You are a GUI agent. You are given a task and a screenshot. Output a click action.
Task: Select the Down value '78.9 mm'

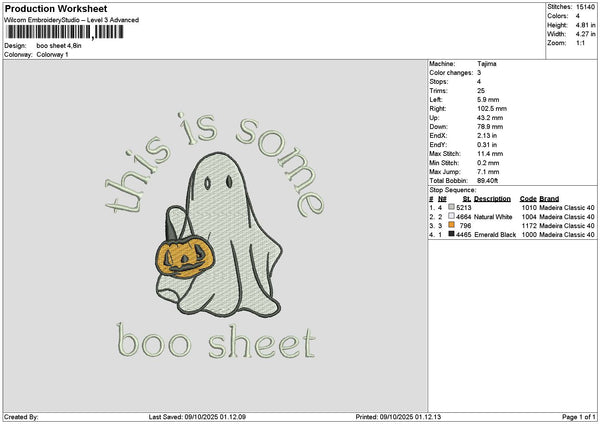point(490,127)
